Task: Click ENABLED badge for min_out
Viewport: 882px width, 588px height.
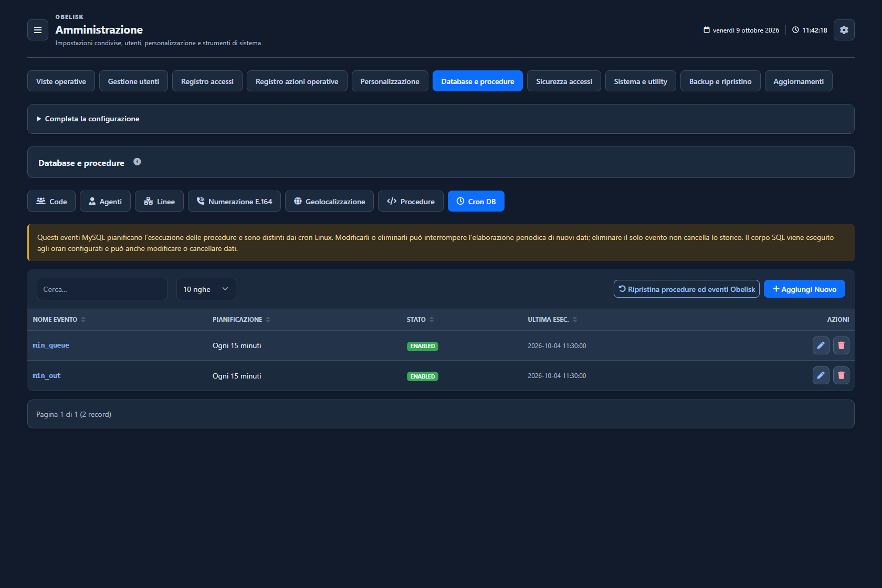Action: pos(423,376)
